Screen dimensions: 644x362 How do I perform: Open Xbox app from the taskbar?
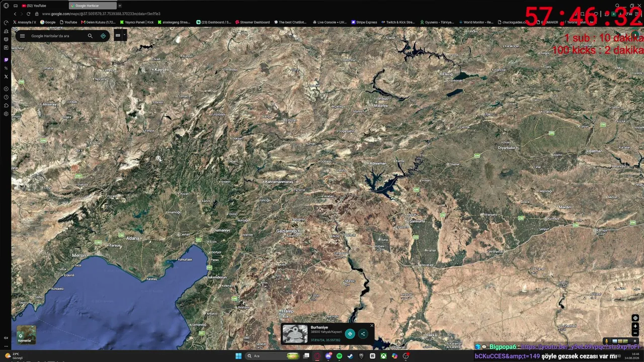(x=383, y=356)
